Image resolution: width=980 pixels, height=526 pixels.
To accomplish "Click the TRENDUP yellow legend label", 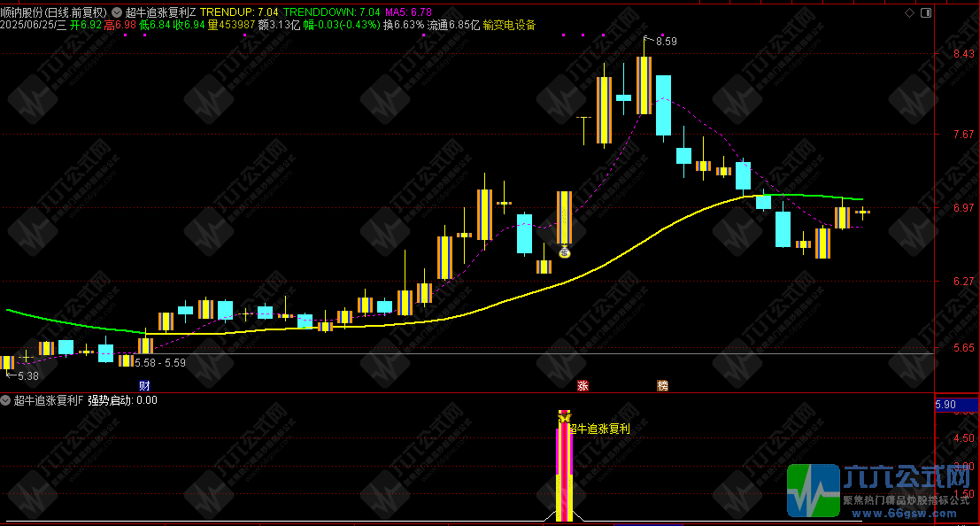I will click(227, 12).
